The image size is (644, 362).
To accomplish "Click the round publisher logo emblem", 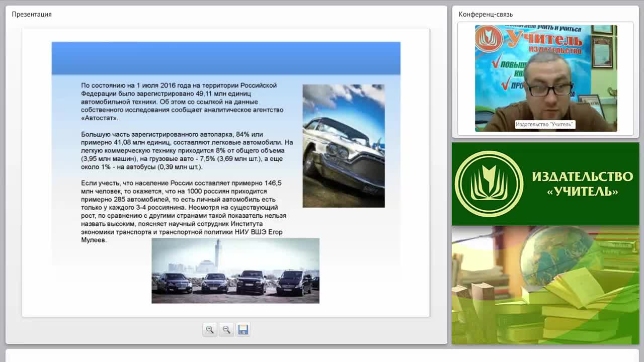I will [x=489, y=184].
